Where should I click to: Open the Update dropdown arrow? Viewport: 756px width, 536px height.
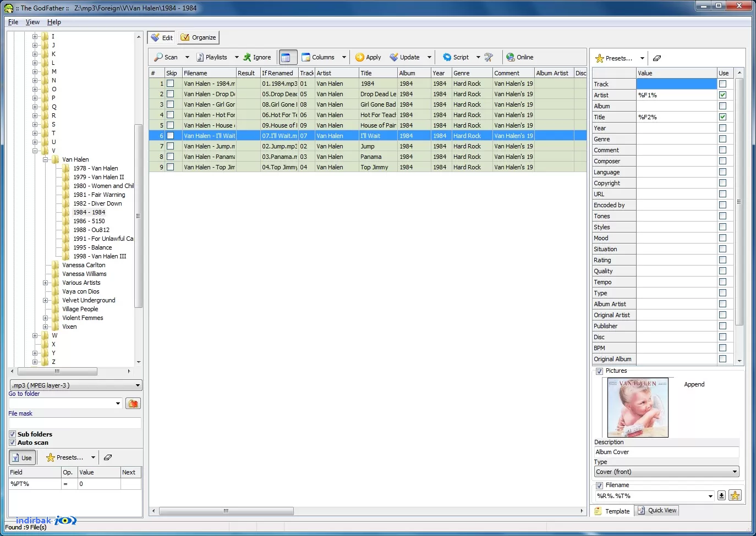click(429, 57)
